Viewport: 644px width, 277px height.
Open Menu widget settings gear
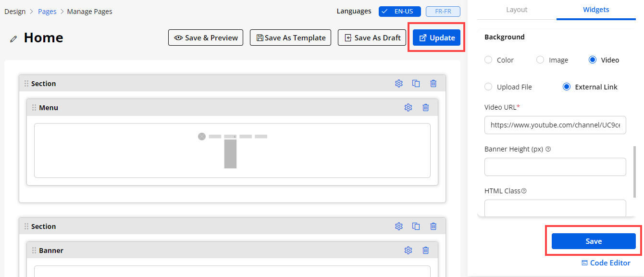tap(408, 108)
